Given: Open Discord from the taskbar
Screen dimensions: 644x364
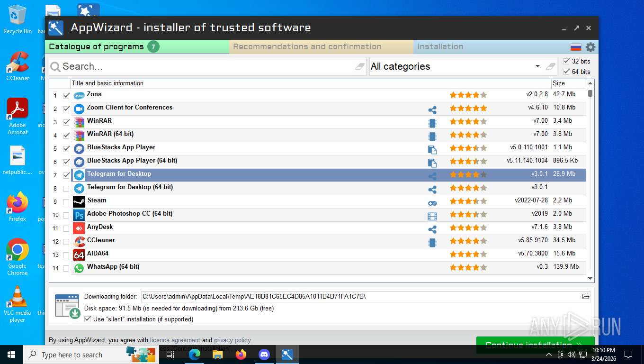Looking at the screenshot, I should click(264, 354).
